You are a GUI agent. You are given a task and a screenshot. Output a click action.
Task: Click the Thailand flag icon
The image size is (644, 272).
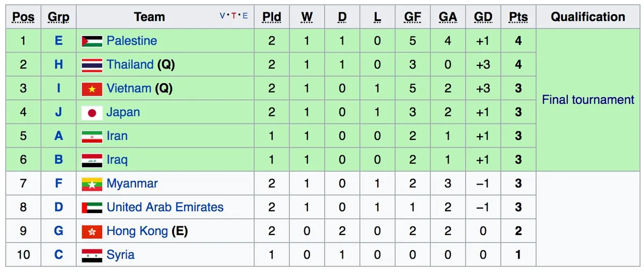click(x=92, y=65)
